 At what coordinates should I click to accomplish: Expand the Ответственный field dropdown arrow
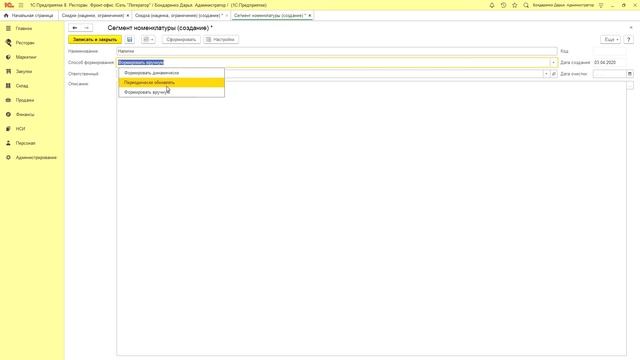[546, 74]
